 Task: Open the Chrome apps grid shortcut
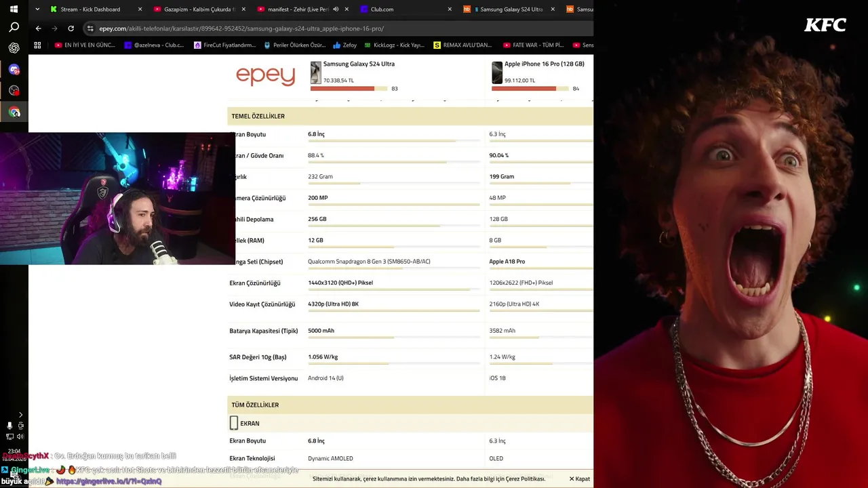[x=37, y=45]
